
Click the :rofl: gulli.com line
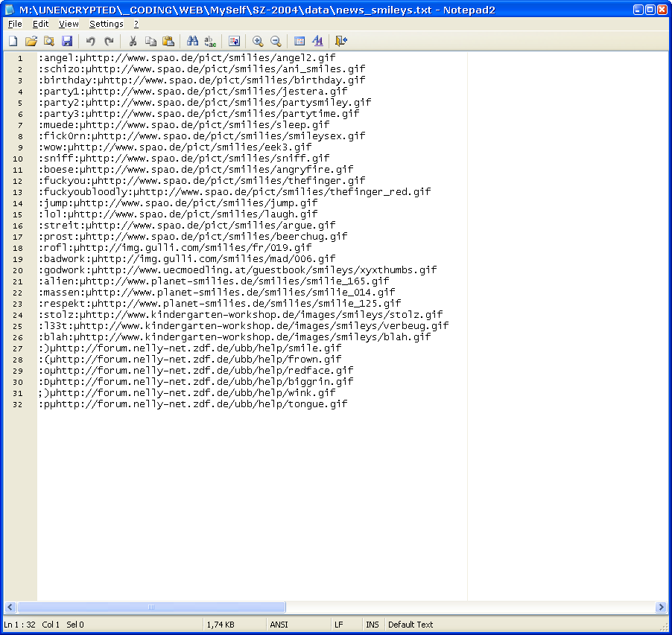[175, 247]
